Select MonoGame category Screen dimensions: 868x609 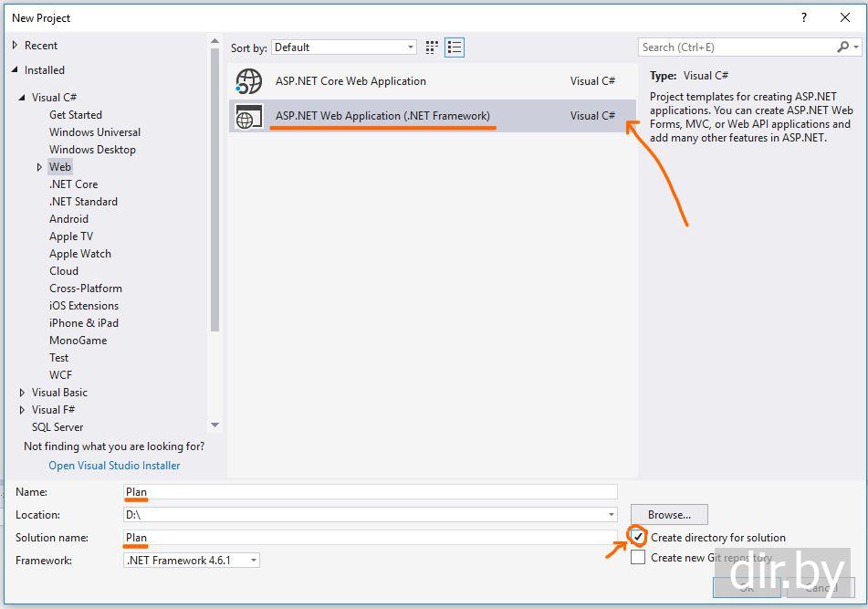point(78,341)
